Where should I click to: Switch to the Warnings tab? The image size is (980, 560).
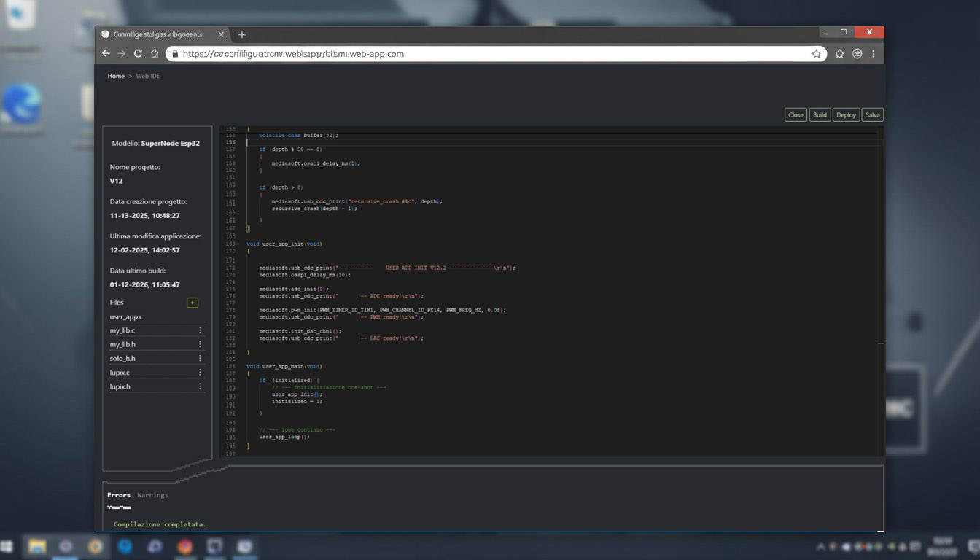point(152,495)
